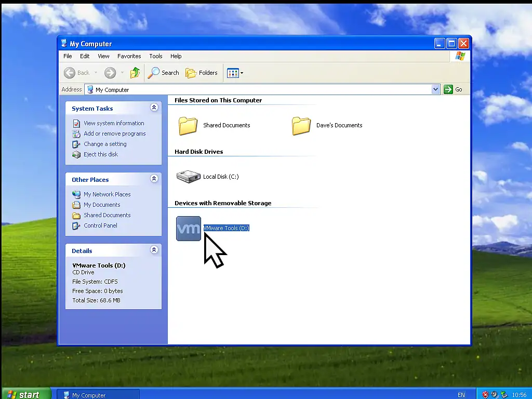Screen dimensions: 532x399
Task: Minimize the My Computer window
Action: (440, 44)
